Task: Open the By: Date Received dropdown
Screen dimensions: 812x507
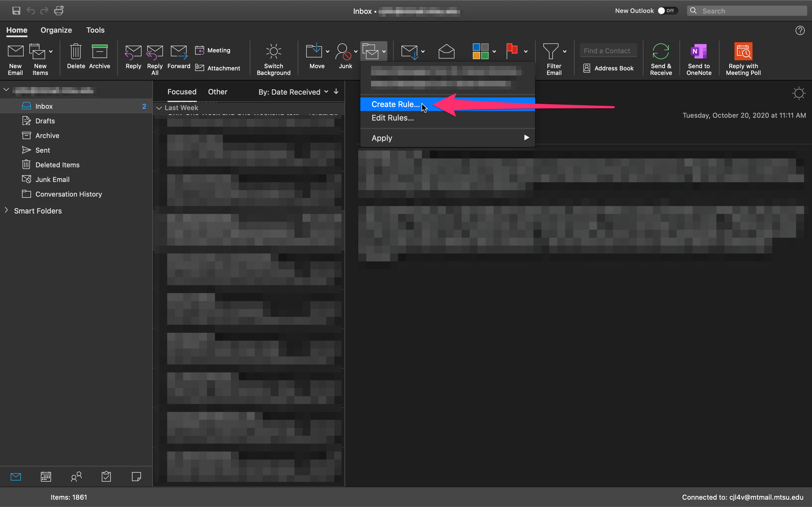Action: (293, 92)
